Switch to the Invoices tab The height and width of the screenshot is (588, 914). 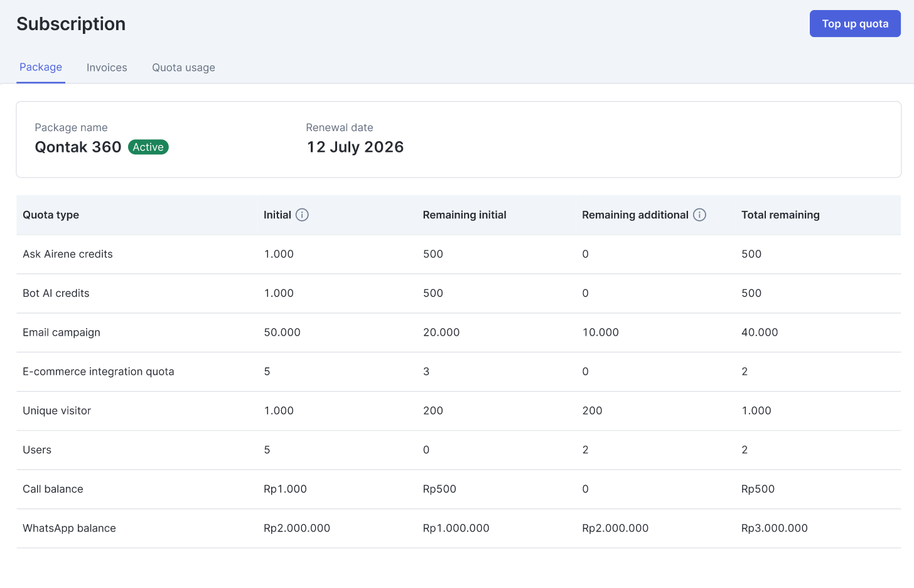point(107,68)
